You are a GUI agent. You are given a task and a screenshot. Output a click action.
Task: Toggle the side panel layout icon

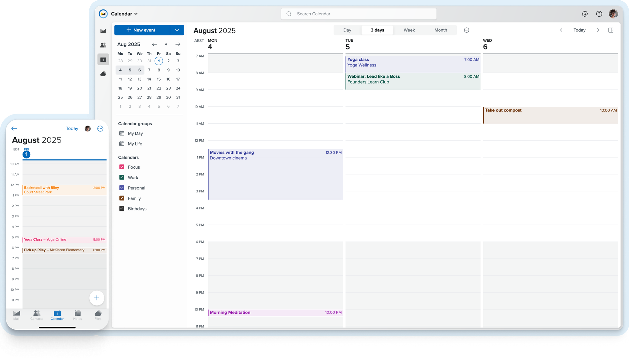[x=611, y=30]
